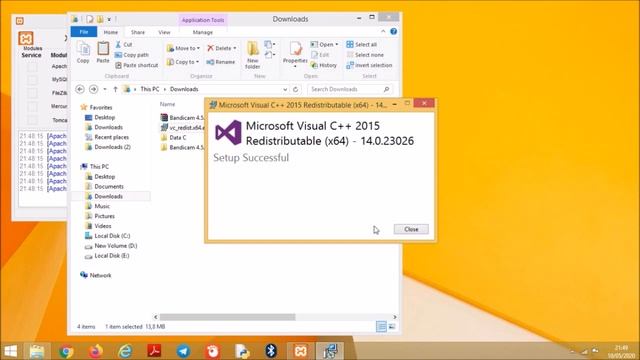
Task: Click Invert selection in the ribbon
Action: (369, 65)
